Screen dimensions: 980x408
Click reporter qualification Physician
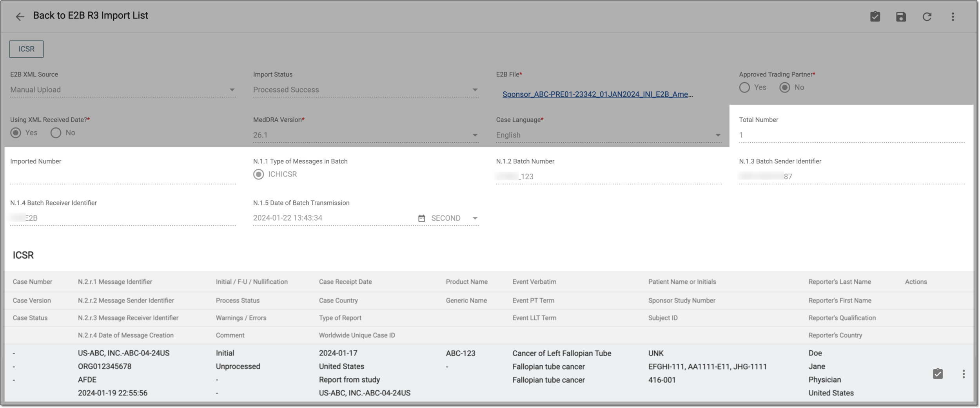824,380
